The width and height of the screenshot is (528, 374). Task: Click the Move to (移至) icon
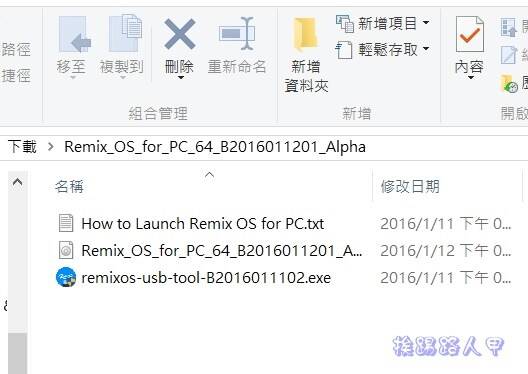pos(75,34)
